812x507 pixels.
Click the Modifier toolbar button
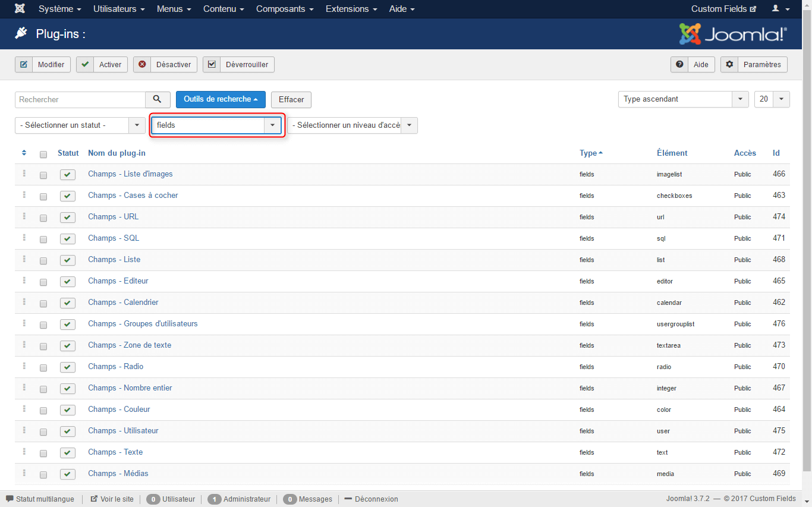point(43,64)
